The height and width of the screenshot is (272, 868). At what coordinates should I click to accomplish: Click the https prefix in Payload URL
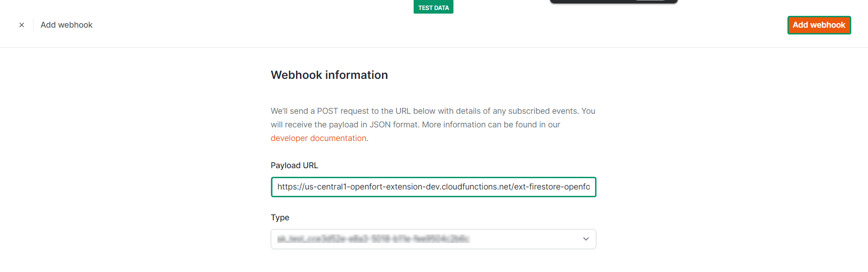click(x=288, y=187)
